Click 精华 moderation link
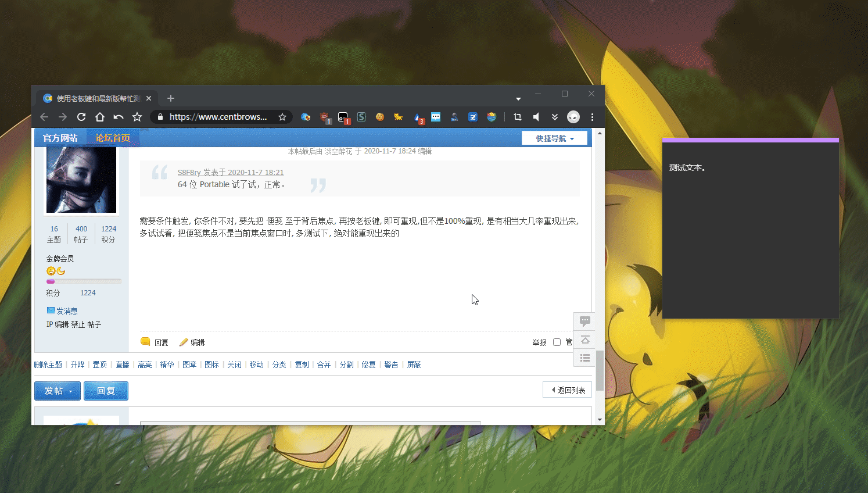 click(x=167, y=365)
